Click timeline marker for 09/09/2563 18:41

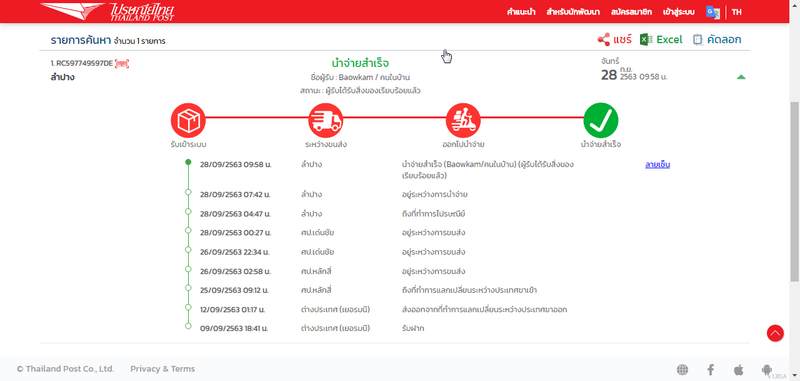coord(188,326)
